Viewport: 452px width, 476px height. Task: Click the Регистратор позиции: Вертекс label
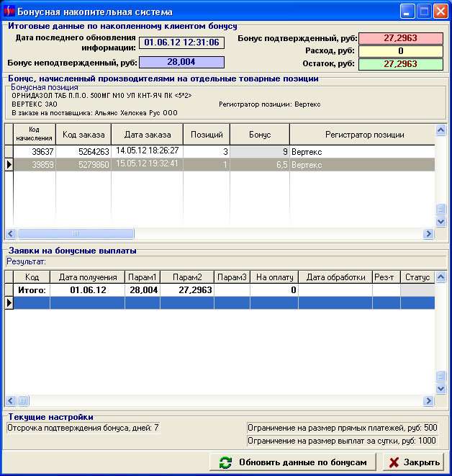pos(270,104)
